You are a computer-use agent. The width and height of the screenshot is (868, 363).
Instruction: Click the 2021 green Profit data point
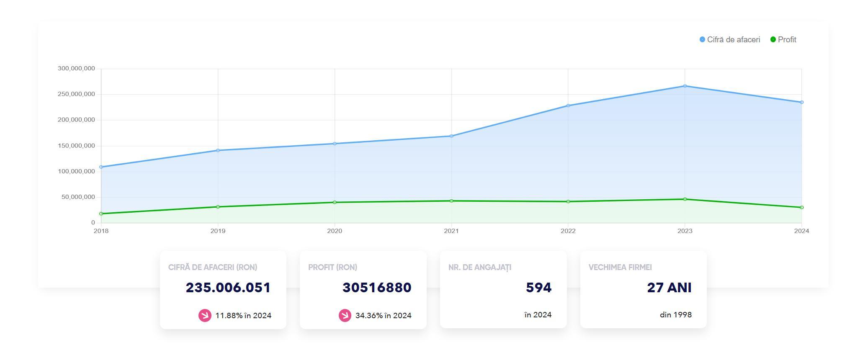(x=451, y=201)
